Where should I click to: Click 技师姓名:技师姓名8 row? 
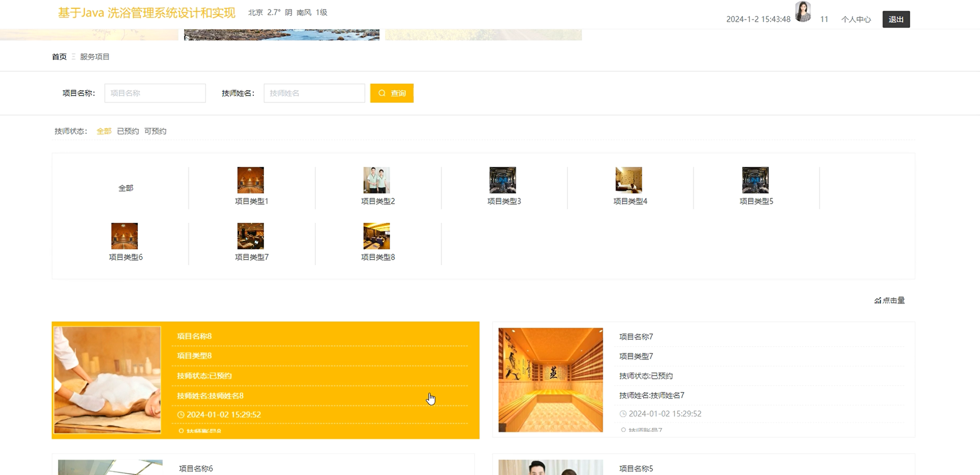tap(210, 396)
